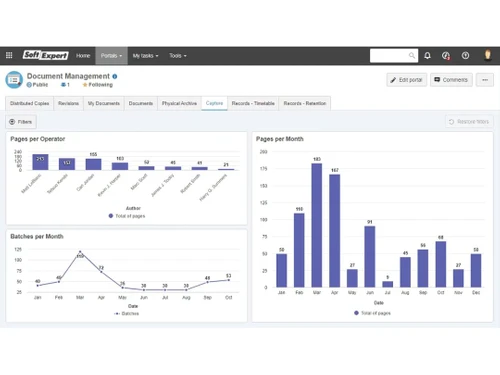Toggle Total of pages legend in Pages per Month
Image resolution: width=500 pixels, height=375 pixels.
point(372,313)
